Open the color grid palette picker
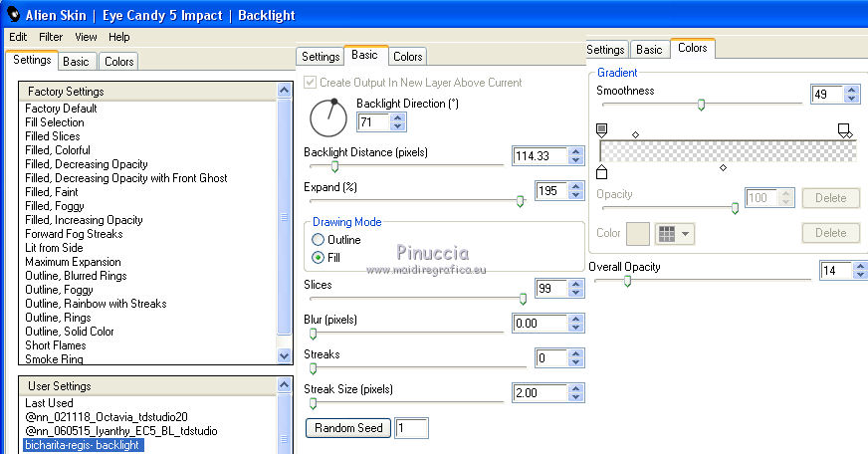Viewport: 868px width, 454px height. point(674,234)
